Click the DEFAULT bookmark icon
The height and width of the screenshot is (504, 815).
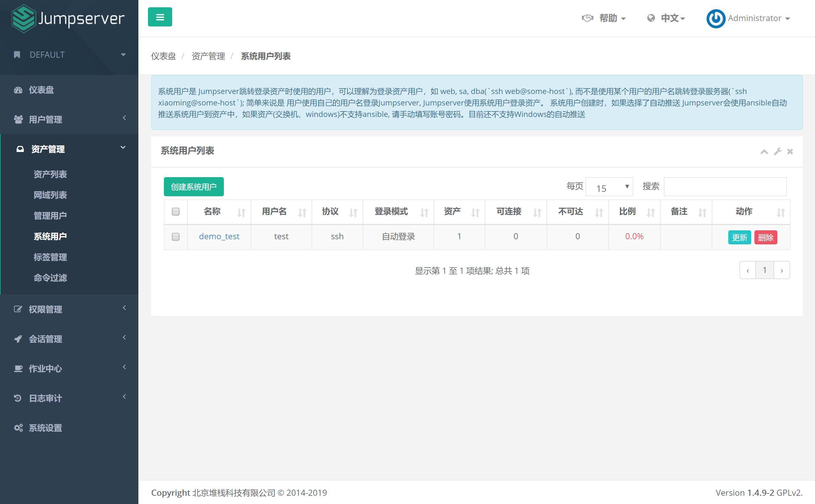(17, 55)
